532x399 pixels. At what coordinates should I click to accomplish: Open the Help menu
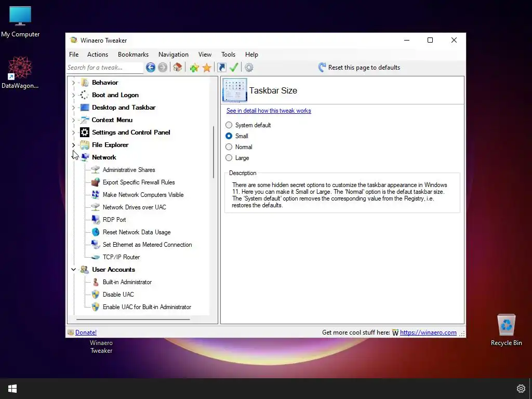click(252, 54)
